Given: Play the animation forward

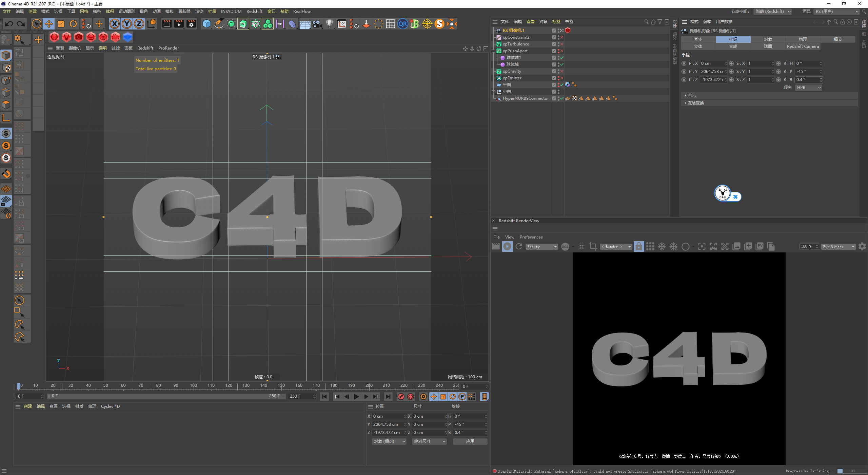Looking at the screenshot, I should [x=356, y=397].
